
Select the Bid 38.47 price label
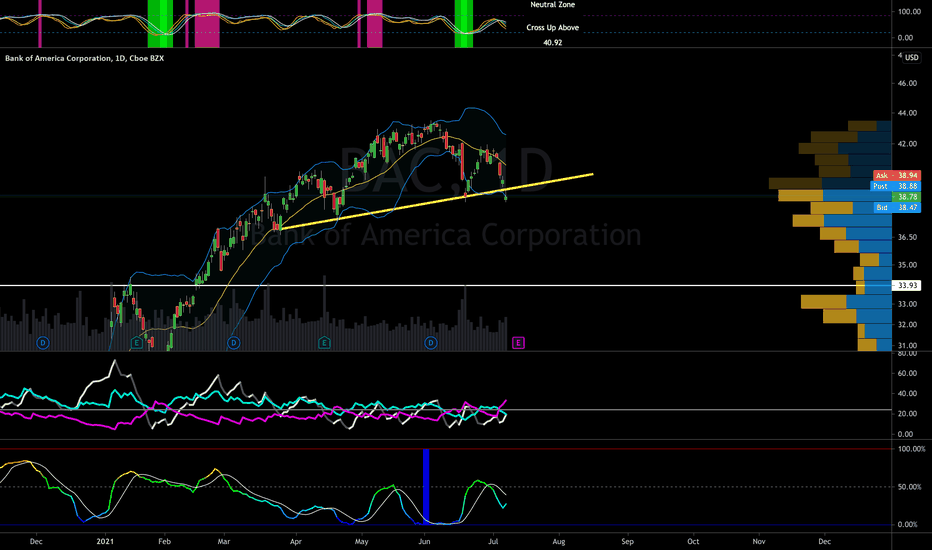898,208
